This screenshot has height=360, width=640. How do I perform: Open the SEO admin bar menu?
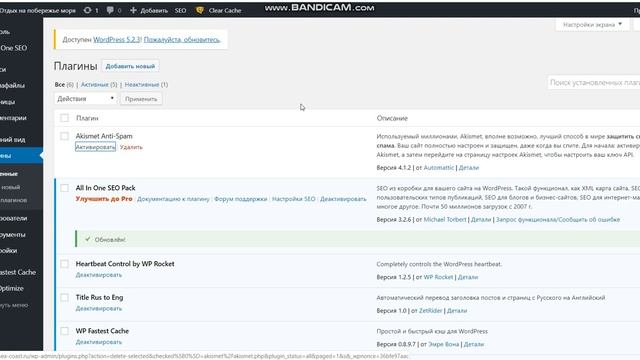coord(180,10)
